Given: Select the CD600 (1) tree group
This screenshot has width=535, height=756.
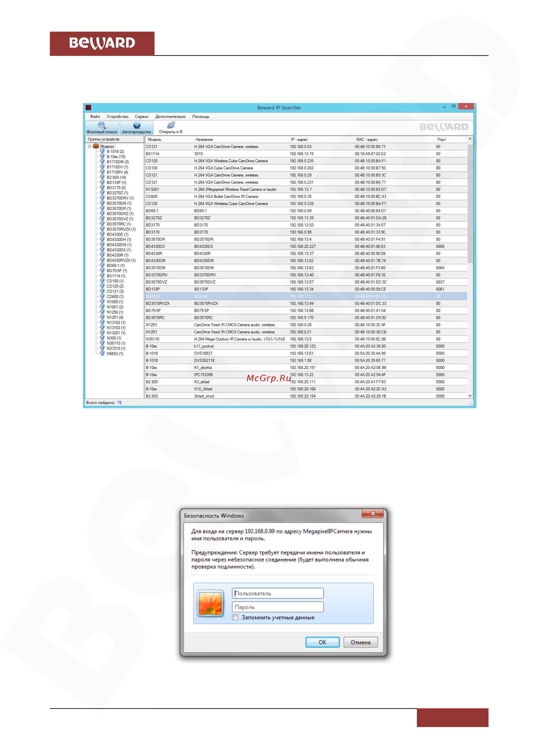Looking at the screenshot, I should coord(115,297).
